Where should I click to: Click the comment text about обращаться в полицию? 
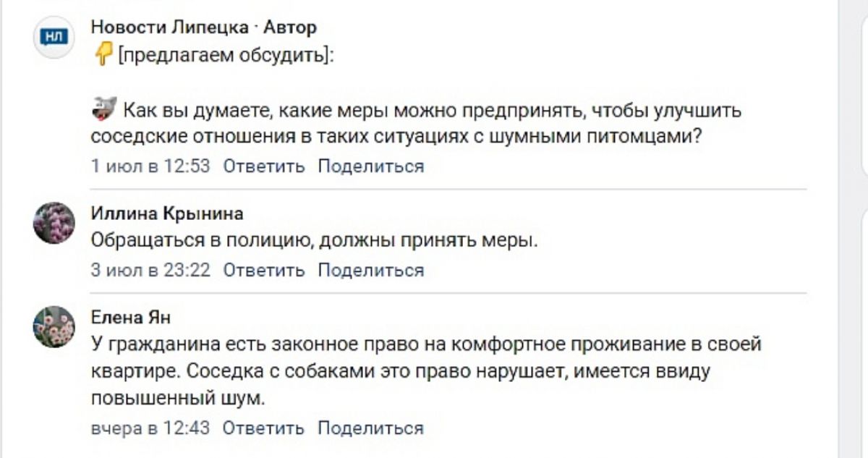[x=315, y=241]
